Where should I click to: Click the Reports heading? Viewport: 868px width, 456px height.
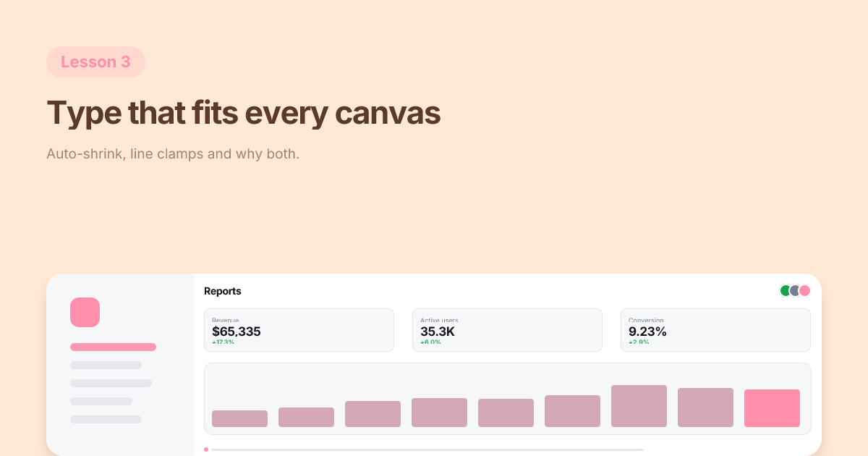(223, 291)
